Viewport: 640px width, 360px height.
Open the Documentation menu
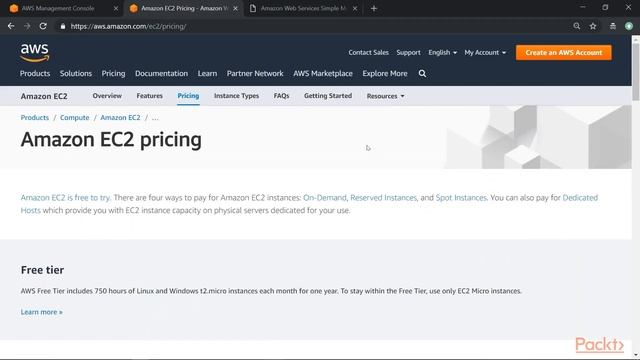pos(161,73)
